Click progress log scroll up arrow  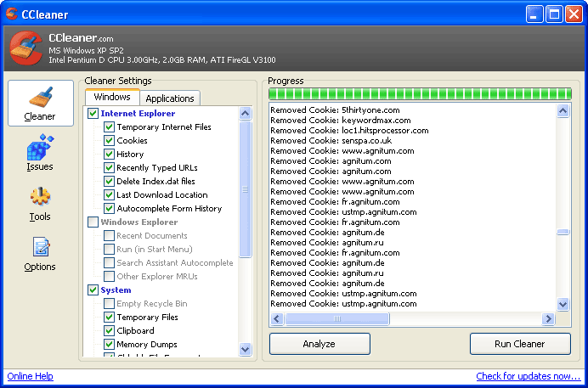tap(563, 110)
